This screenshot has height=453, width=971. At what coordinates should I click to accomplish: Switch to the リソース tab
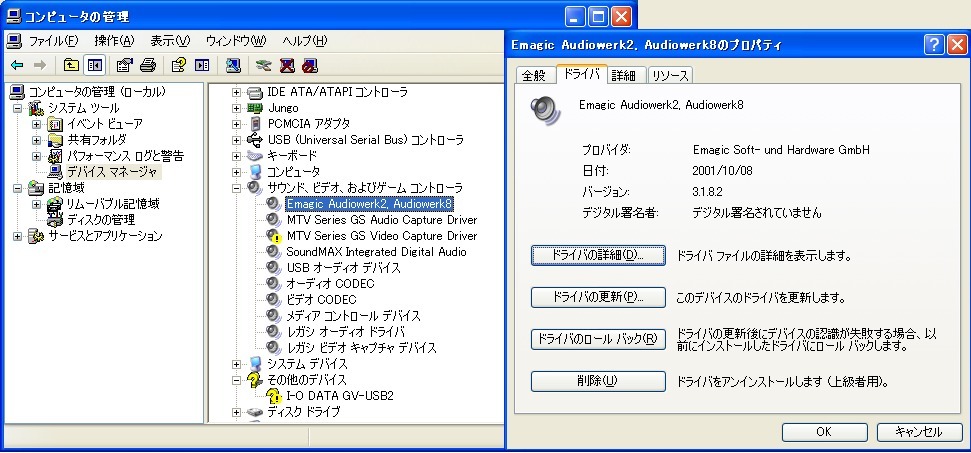point(670,76)
